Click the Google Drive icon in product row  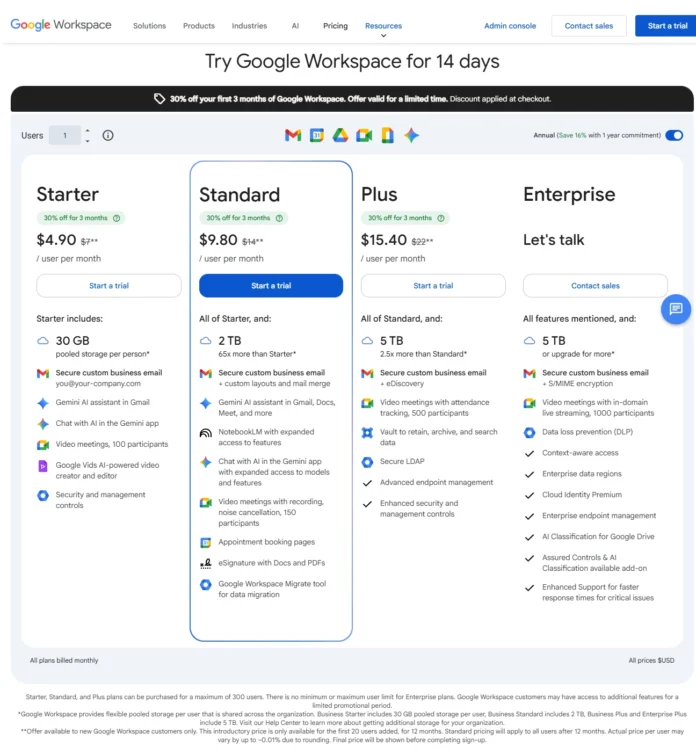[x=340, y=135]
